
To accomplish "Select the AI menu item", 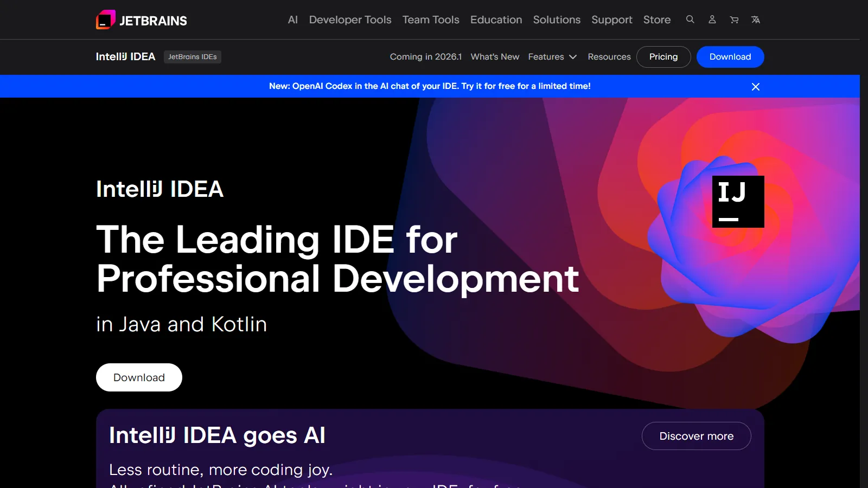I will click(x=292, y=20).
